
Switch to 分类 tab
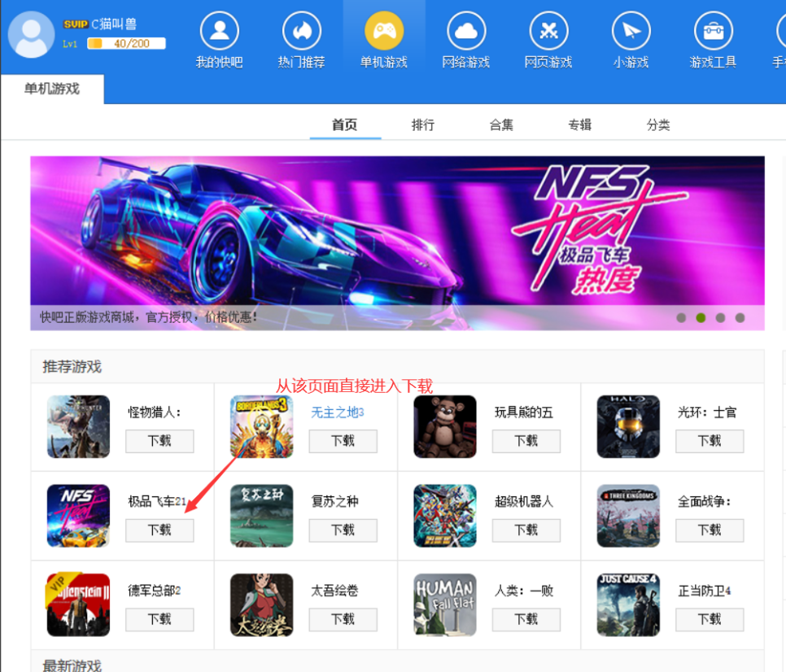coord(658,124)
